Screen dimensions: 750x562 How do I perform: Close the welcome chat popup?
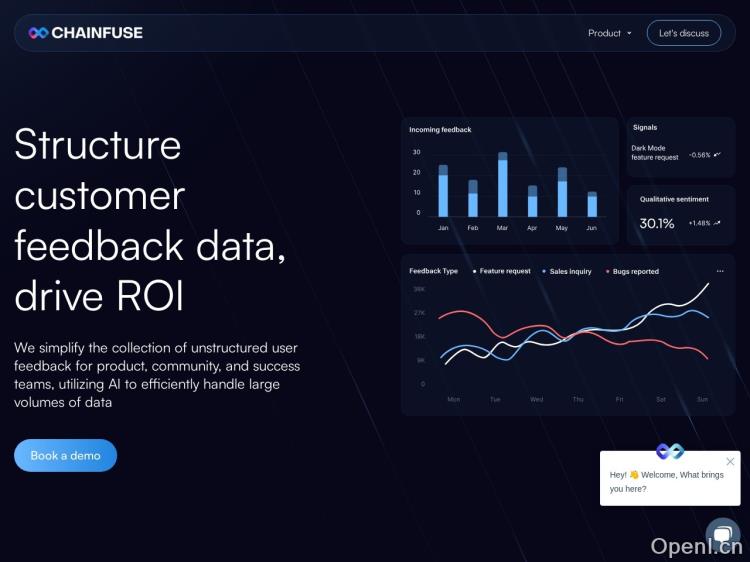[x=730, y=462]
